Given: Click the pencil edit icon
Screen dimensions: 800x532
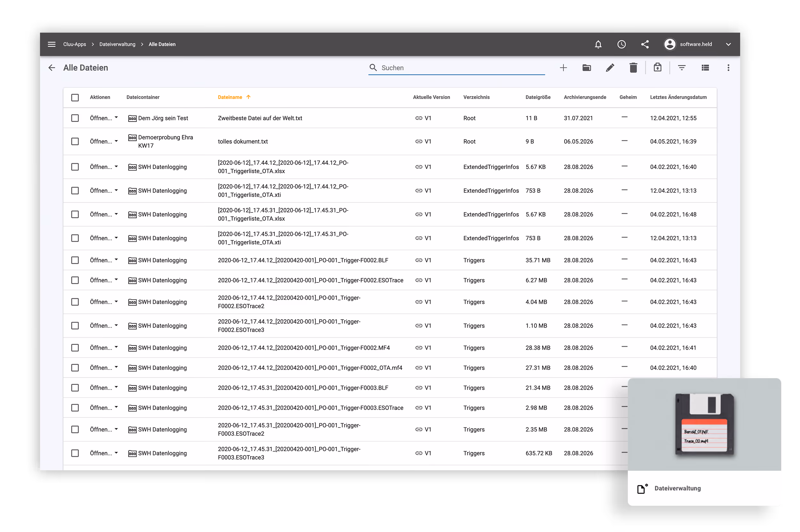Looking at the screenshot, I should (610, 67).
